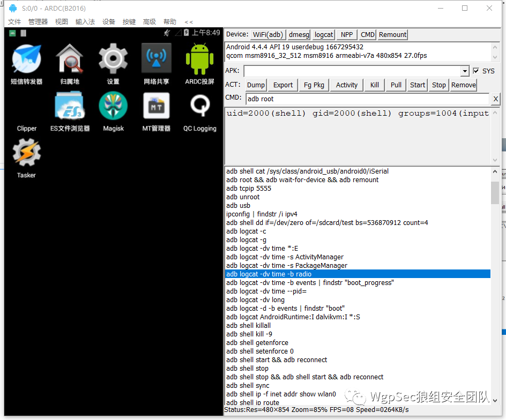The height and width of the screenshot is (420, 506).
Task: Clear the CMD field with X button
Action: click(496, 99)
